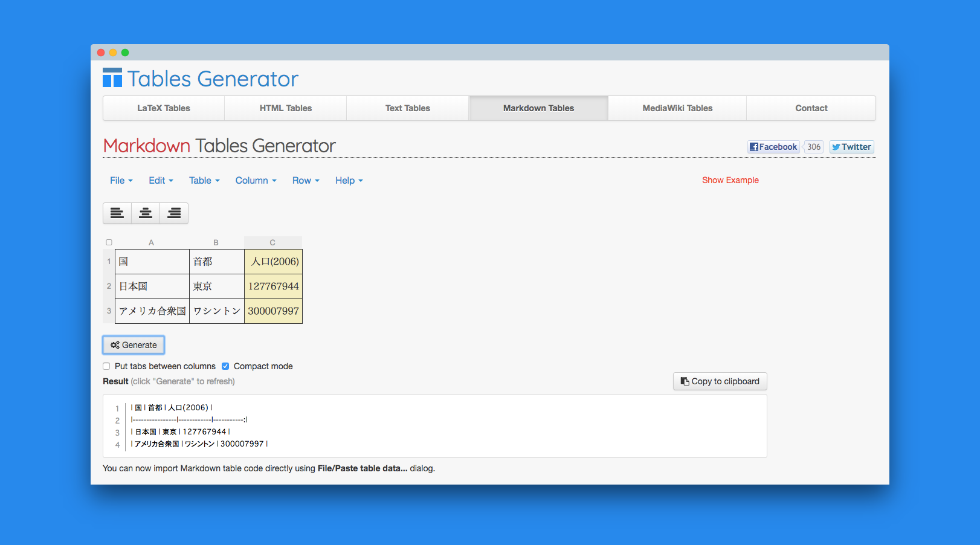Screen dimensions: 980x545
Task: Toggle select-all table checkbox
Action: pyautogui.click(x=109, y=242)
